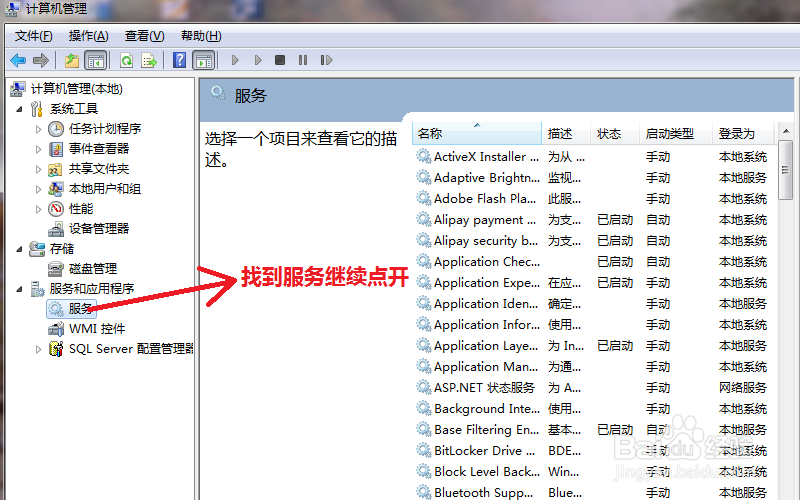Viewport: 800px width, 500px height.
Task: Collapse the 服务和应用程序 node
Action: click(19, 289)
